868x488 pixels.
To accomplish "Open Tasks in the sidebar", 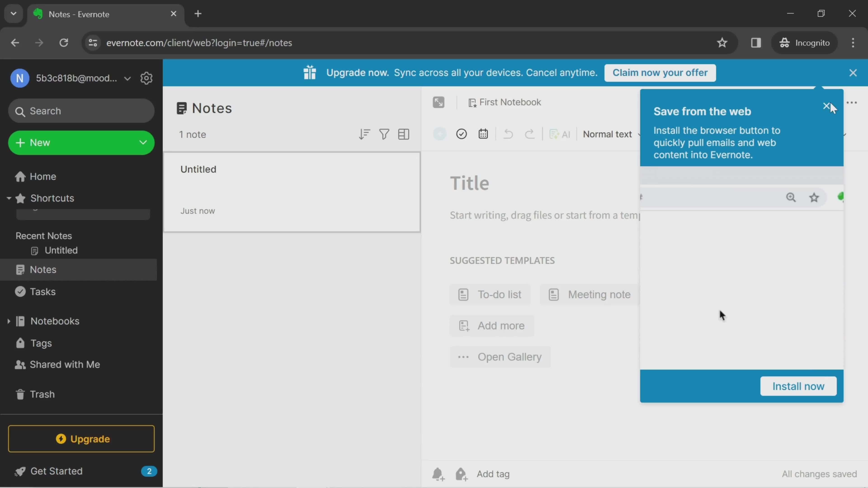I will point(42,292).
